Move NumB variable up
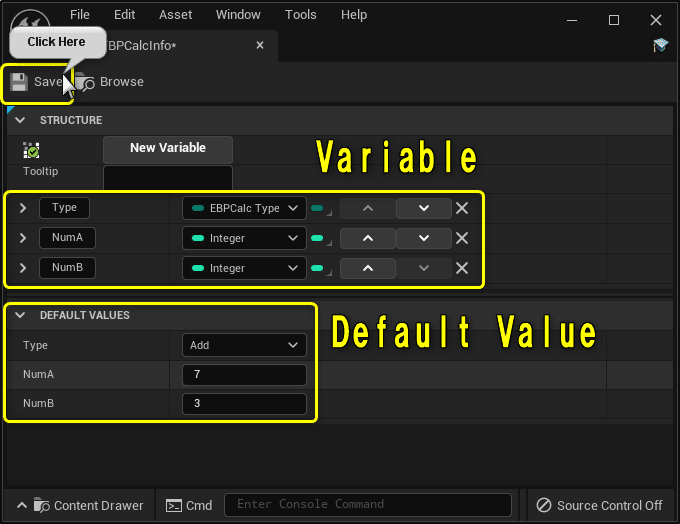The height and width of the screenshot is (524, 680). pyautogui.click(x=368, y=268)
